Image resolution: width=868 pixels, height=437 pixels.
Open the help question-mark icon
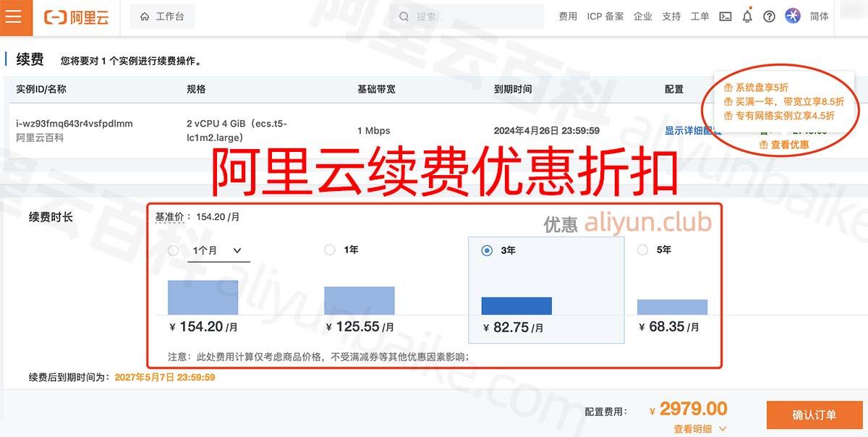point(770,17)
